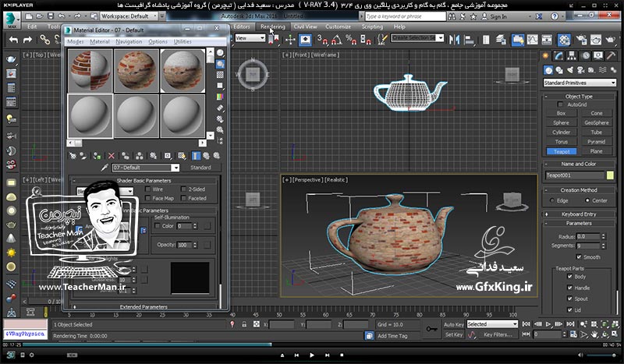Viewport: 624px width, 364px height.
Task: Uncheck Smooth checkbox in Parameters
Action: (579, 257)
